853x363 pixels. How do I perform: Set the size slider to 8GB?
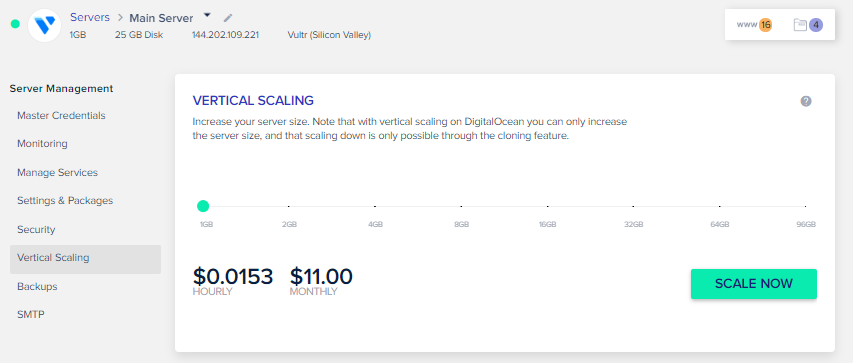coord(461,206)
